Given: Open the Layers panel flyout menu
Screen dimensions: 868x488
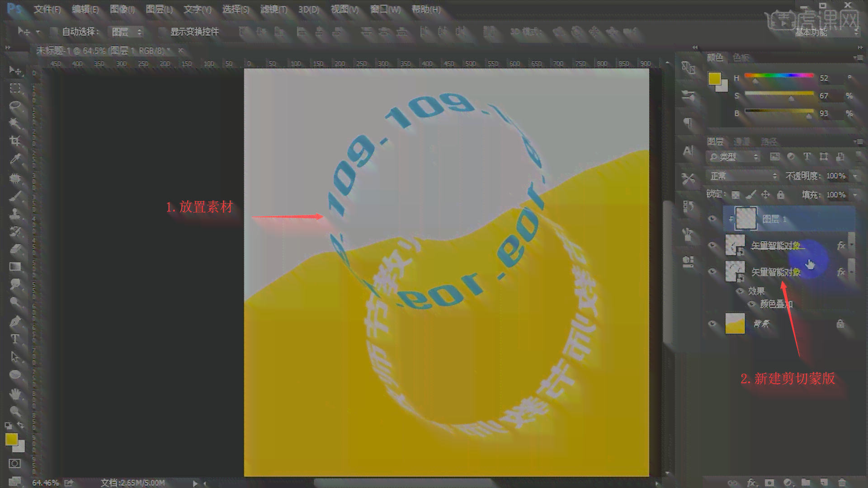Looking at the screenshot, I should click(x=858, y=141).
